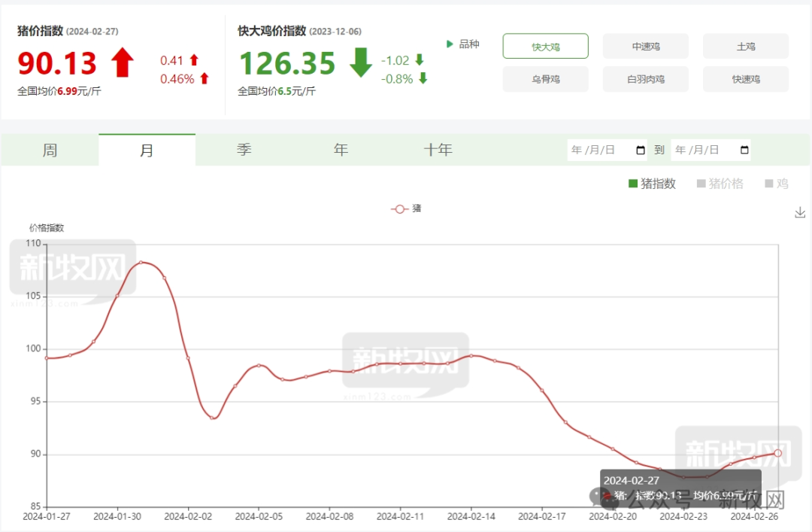This screenshot has width=812, height=532.
Task: Choose the 乌骨鸡 breed button
Action: (545, 79)
